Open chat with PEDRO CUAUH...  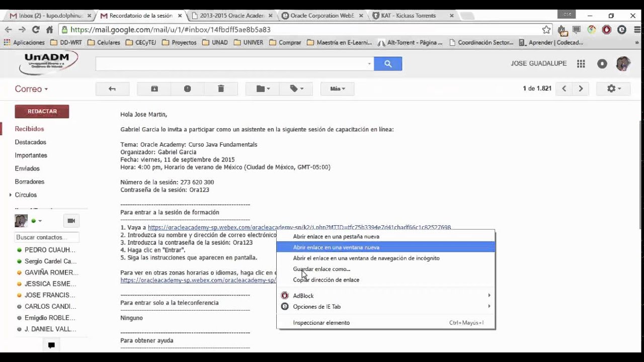click(46, 250)
